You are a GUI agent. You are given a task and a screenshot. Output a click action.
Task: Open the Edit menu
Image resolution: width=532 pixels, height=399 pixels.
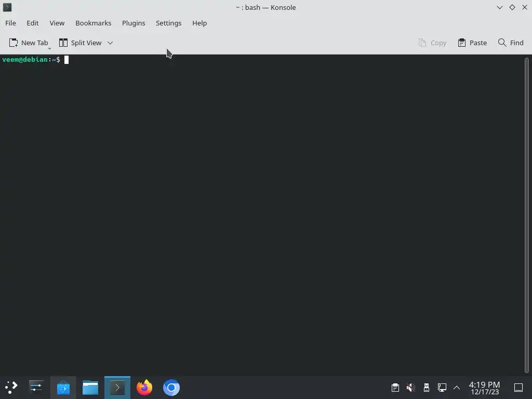33,23
